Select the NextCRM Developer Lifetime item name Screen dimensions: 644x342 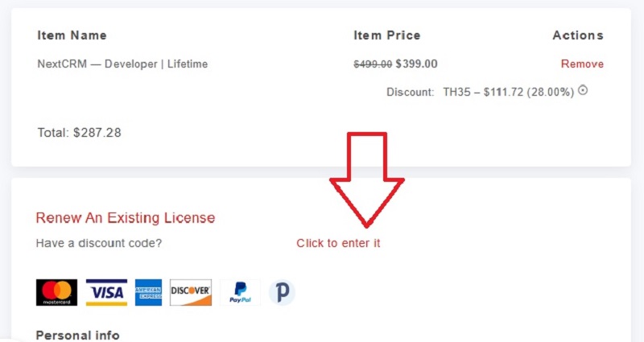[122, 64]
